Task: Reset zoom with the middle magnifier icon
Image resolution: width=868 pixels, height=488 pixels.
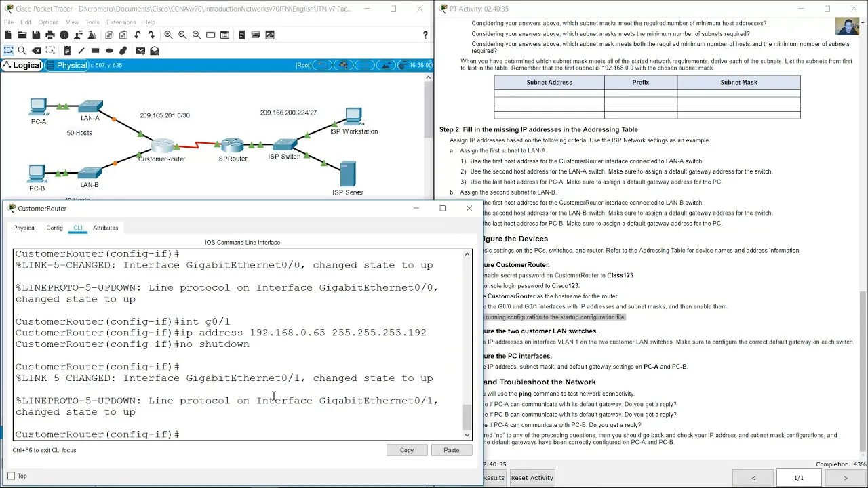Action: click(x=182, y=35)
